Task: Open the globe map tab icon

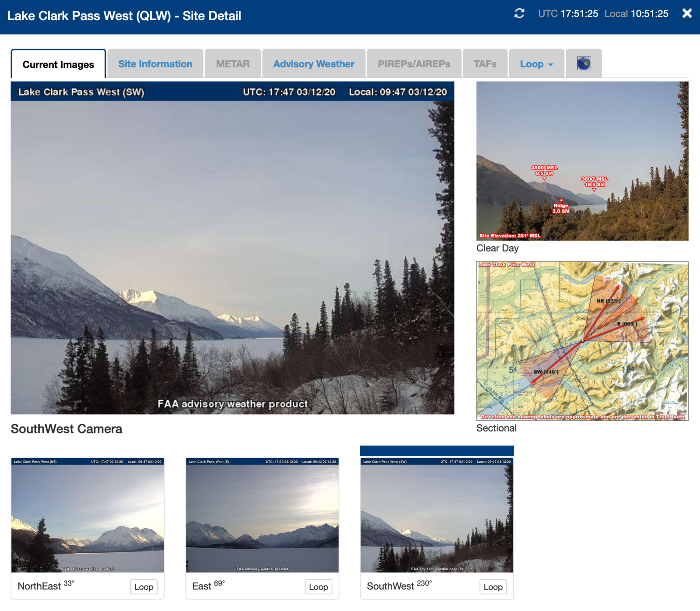Action: [583, 64]
